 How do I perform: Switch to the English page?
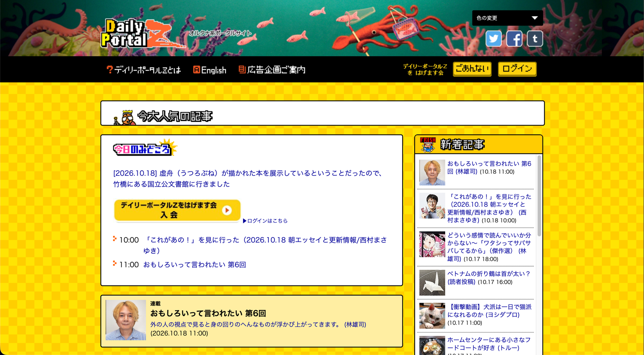pos(210,70)
